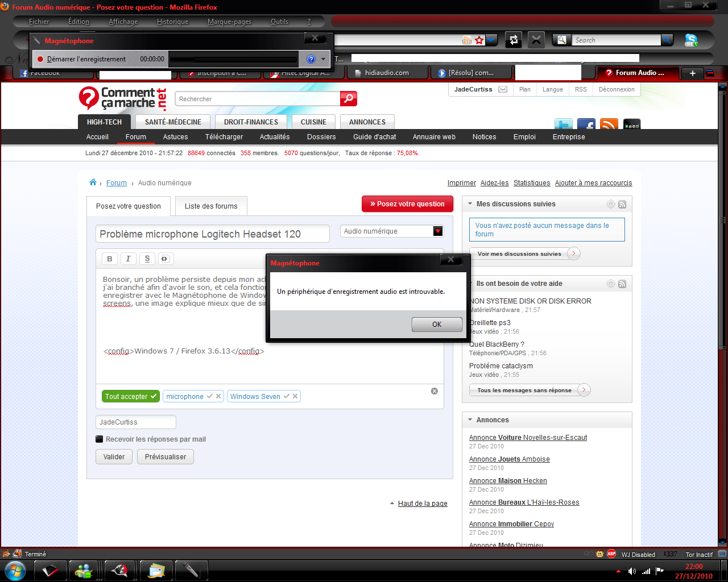Image resolution: width=728 pixels, height=582 pixels.
Task: Click the volume icon in system tray
Action: point(632,571)
